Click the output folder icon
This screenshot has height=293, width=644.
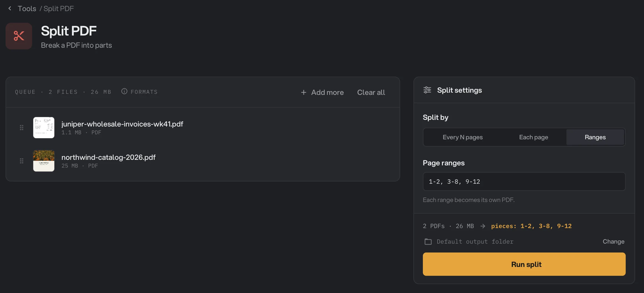click(x=428, y=242)
